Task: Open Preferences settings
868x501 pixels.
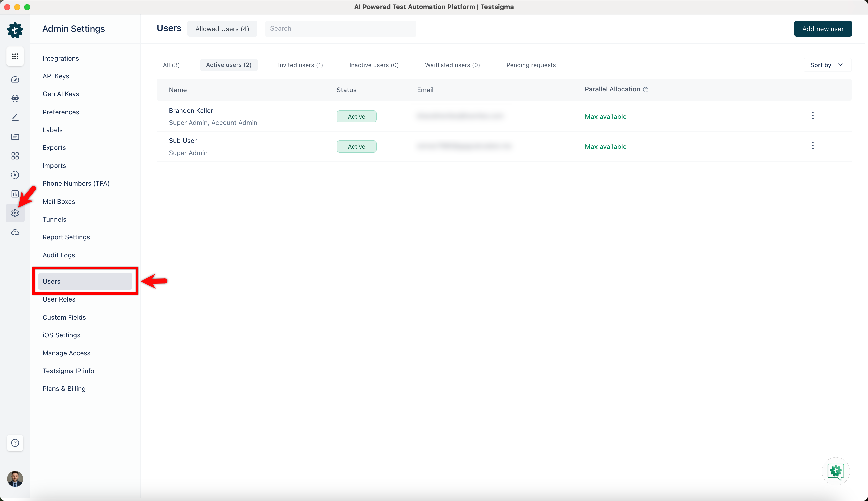Action: (61, 112)
